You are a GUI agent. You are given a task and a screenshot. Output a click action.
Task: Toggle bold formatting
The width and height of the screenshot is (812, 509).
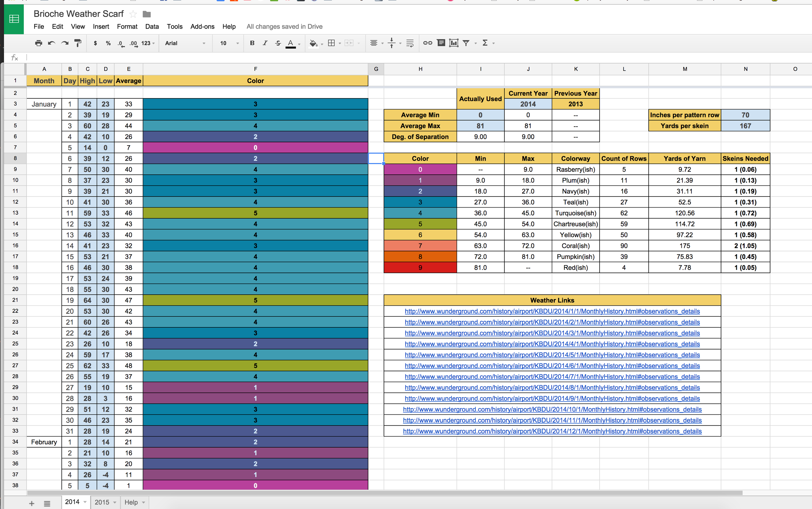click(x=252, y=43)
